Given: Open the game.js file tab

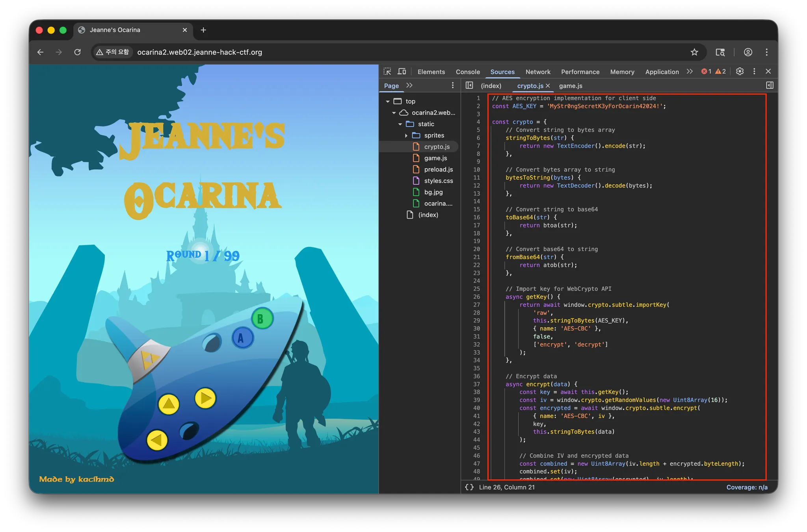Looking at the screenshot, I should pyautogui.click(x=570, y=86).
